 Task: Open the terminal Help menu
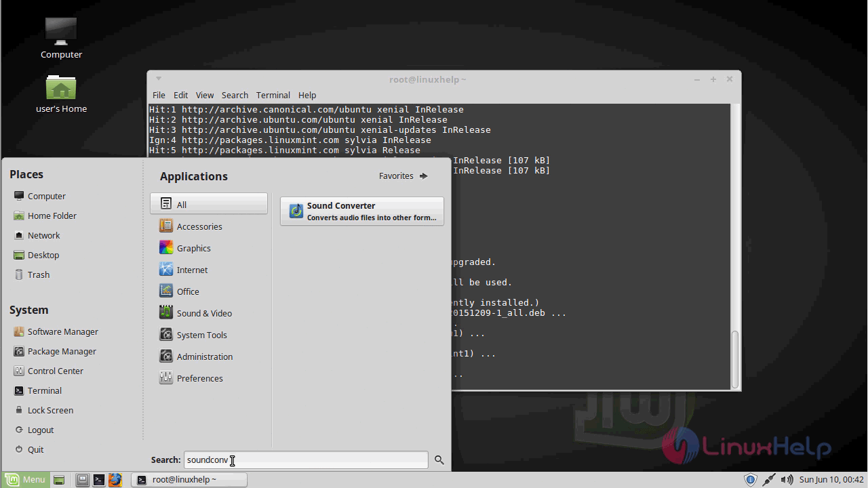pos(307,95)
